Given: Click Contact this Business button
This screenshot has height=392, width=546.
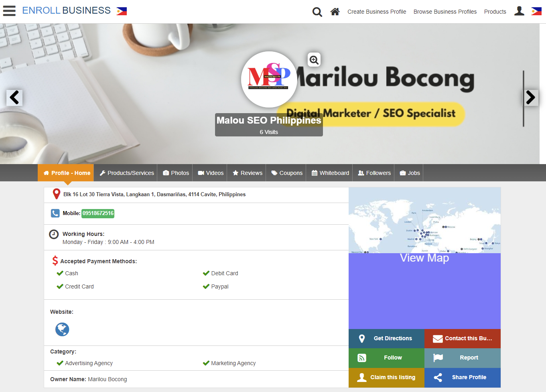Looking at the screenshot, I should coord(463,339).
